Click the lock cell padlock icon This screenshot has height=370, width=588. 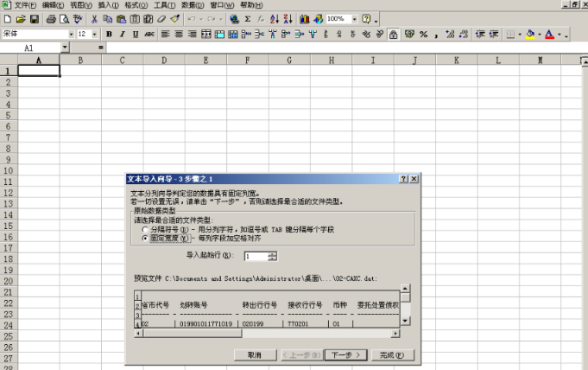[x=393, y=35]
